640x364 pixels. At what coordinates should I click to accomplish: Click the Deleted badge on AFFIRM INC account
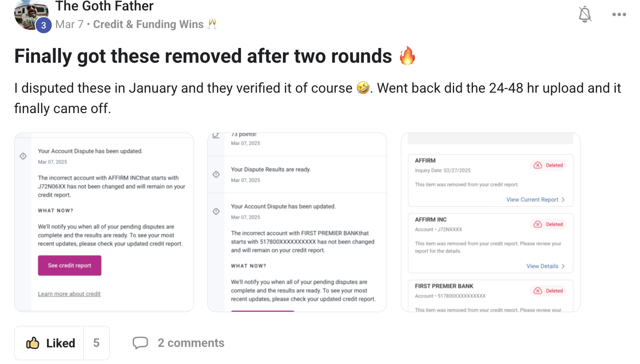[548, 224]
